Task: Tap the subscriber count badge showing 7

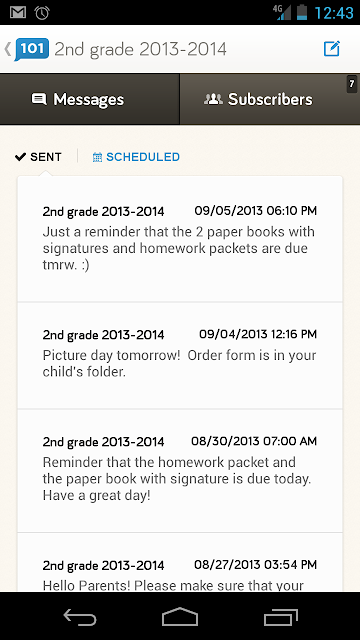Action: pos(351,84)
